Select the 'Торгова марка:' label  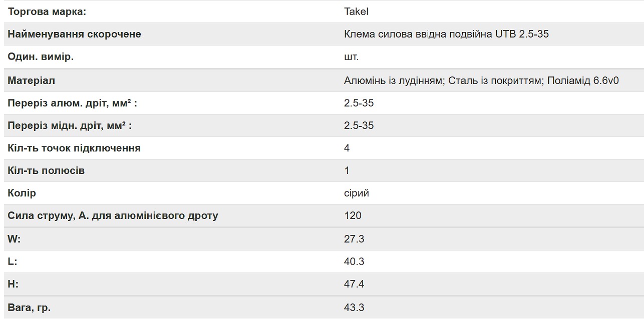click(47, 11)
